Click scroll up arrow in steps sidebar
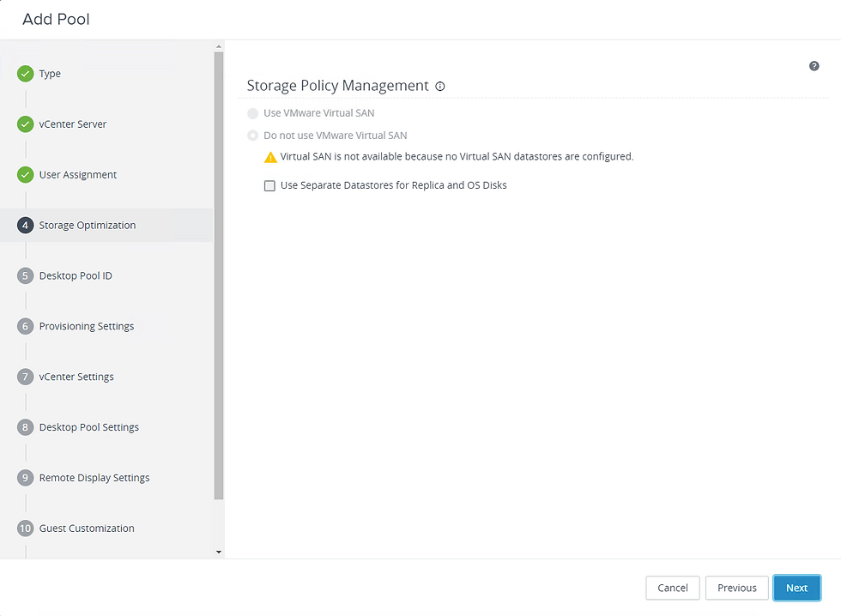Image resolution: width=841 pixels, height=616 pixels. click(x=218, y=46)
